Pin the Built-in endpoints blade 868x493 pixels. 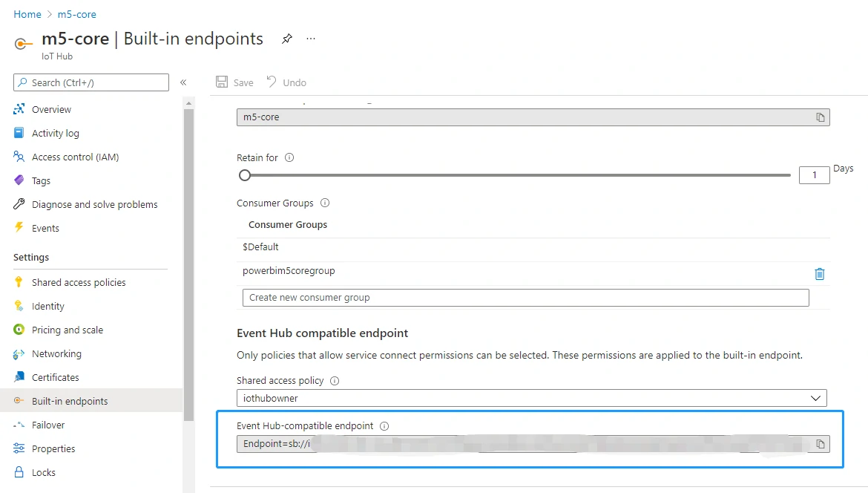click(x=287, y=39)
